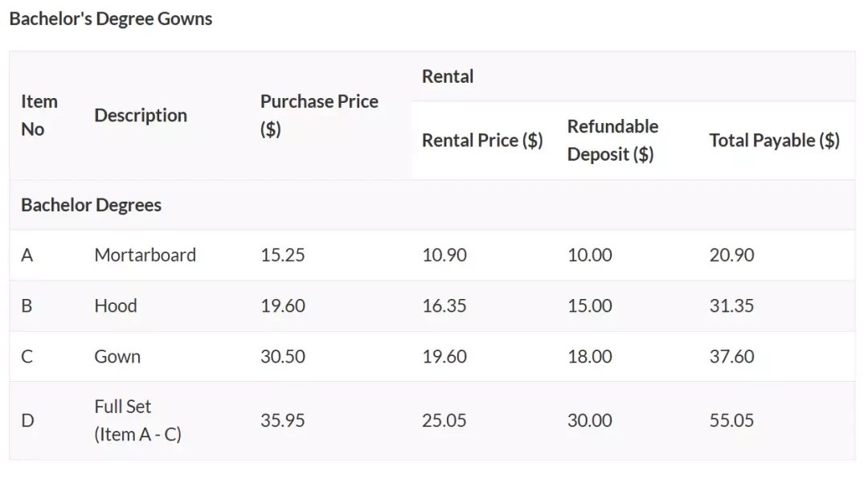The image size is (868, 479).
Task: Select item letter D cell
Action: tap(27, 420)
